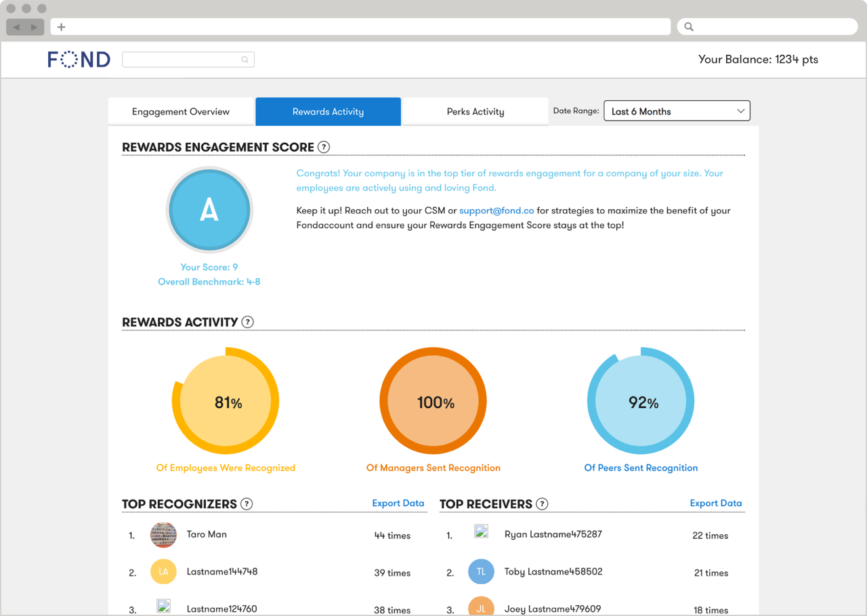Open the Perks Activity tab
Image resolution: width=867 pixels, height=616 pixels.
[475, 112]
